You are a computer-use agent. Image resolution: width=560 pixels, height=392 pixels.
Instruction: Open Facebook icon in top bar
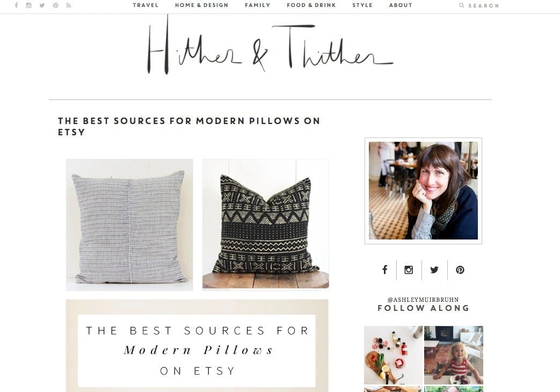[17, 5]
